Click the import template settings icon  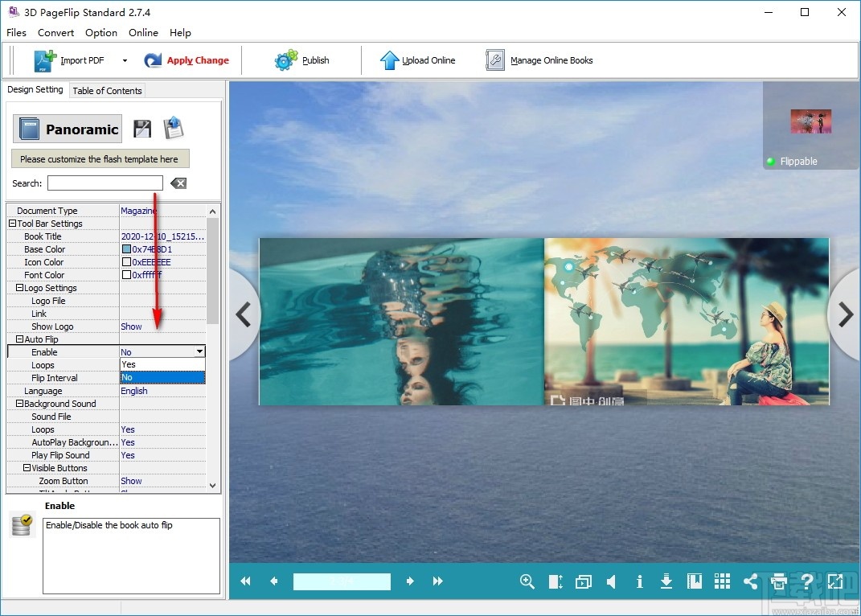coord(174,128)
